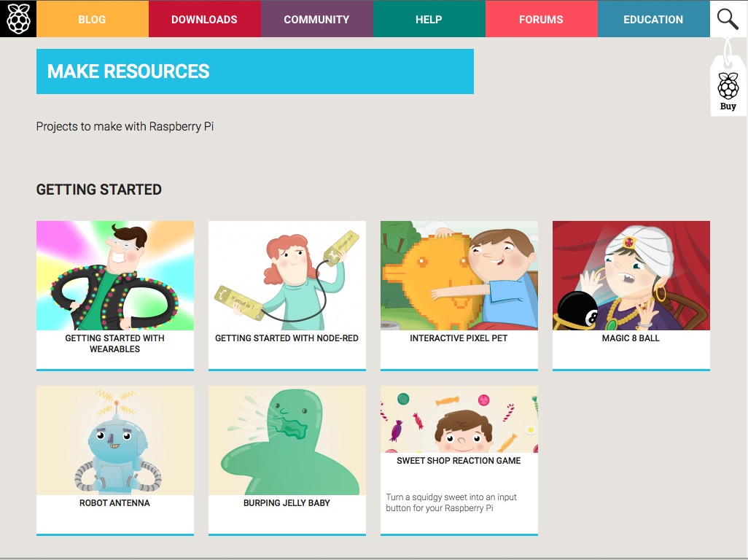The height and width of the screenshot is (560, 748).
Task: Click the Make Resources banner heading
Action: tap(128, 71)
